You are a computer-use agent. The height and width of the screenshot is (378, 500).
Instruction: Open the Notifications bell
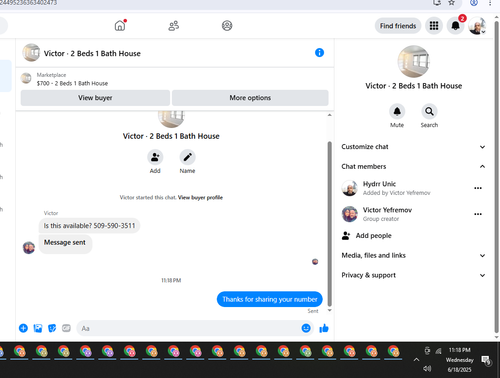tap(455, 26)
